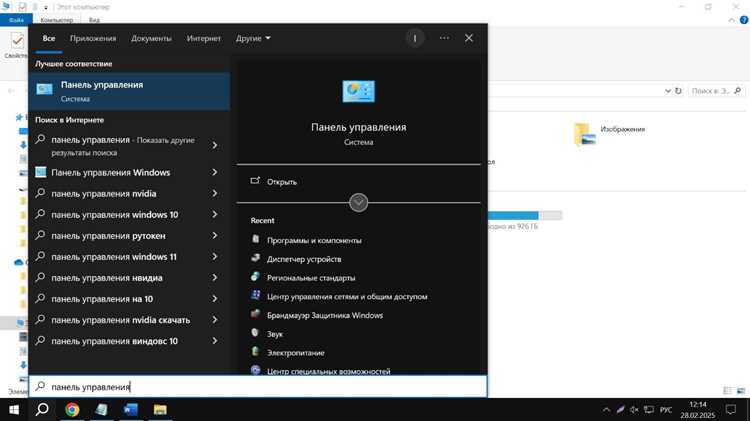Click the Программы и компоненты icon
This screenshot has width=750, height=421.
tap(255, 239)
